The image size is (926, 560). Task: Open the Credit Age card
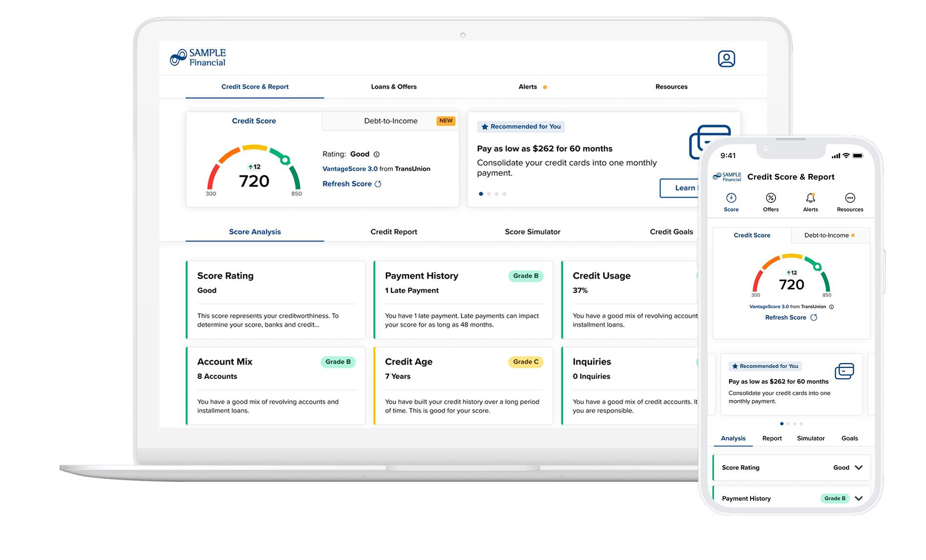463,386
